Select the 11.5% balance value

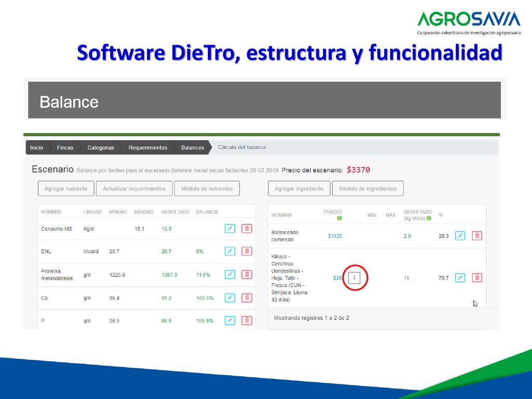[203, 275]
